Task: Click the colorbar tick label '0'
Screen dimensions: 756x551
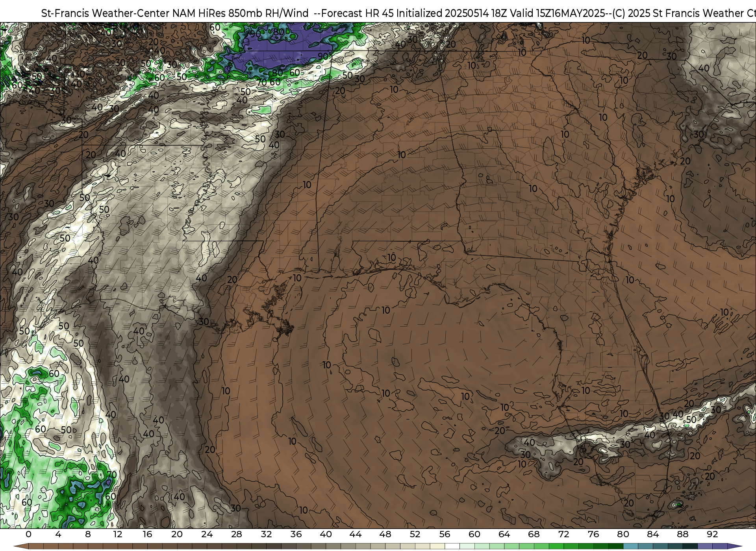Action: pos(28,534)
